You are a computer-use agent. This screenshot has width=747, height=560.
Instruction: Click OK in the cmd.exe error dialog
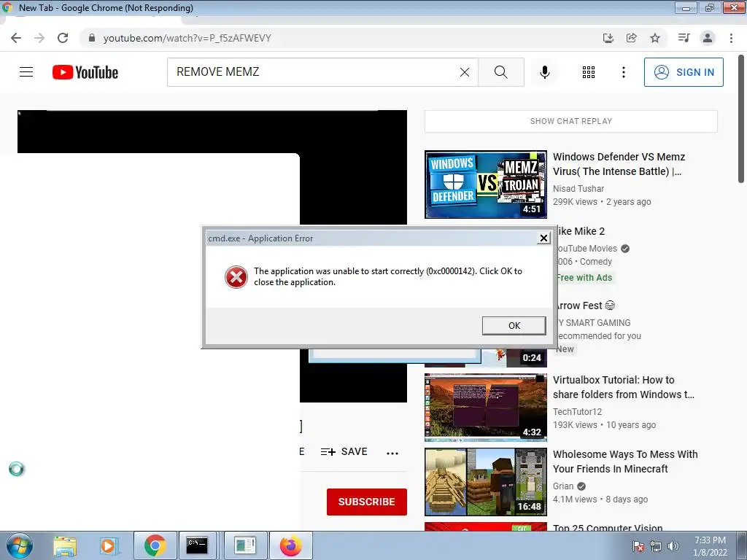[514, 326]
